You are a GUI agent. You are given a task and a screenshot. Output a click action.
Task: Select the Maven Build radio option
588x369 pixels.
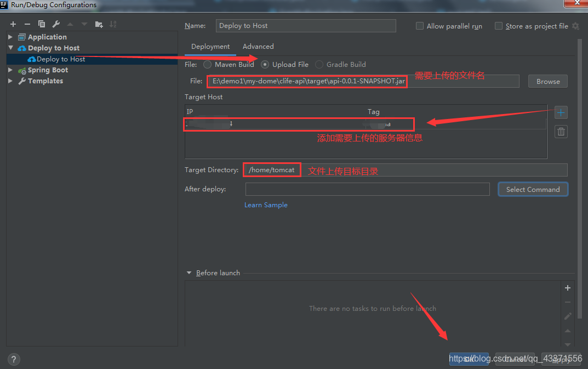207,65
